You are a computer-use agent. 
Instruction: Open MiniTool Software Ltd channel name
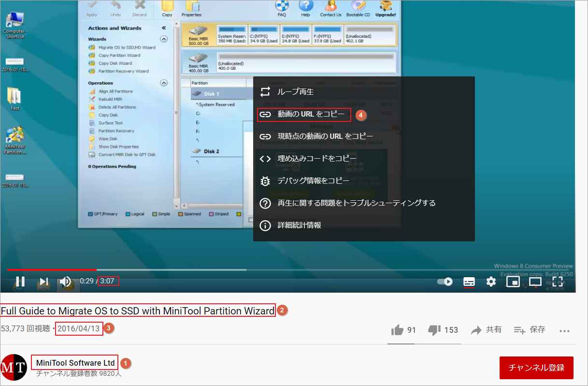click(x=76, y=363)
